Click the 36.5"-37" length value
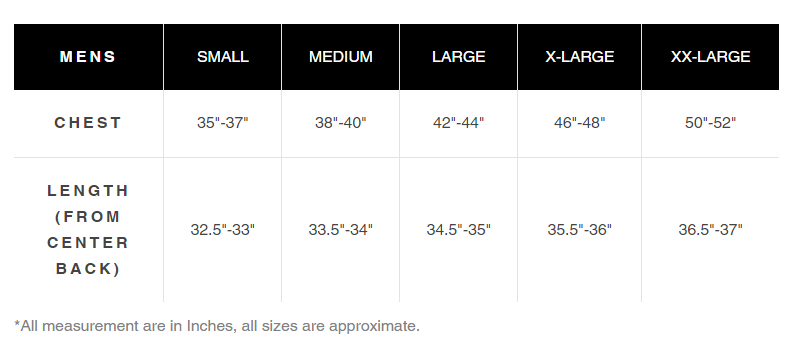Viewport: 791px width, 361px height. click(710, 230)
